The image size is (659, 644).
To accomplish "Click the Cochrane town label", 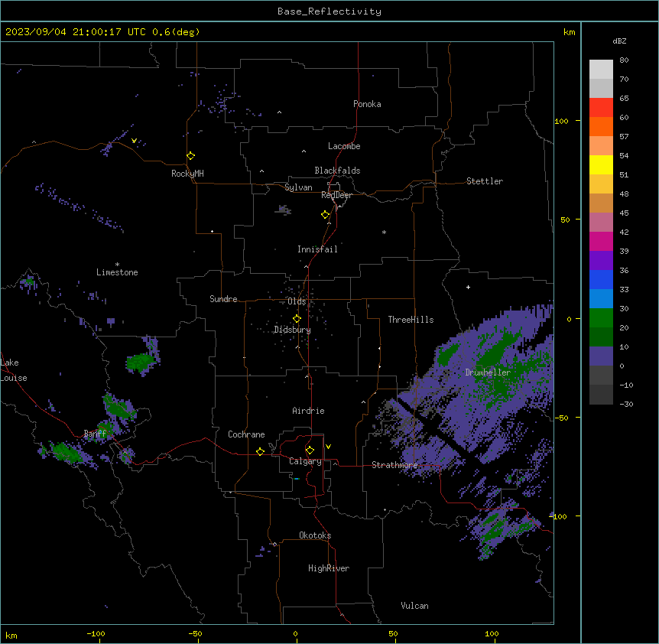I will [246, 434].
